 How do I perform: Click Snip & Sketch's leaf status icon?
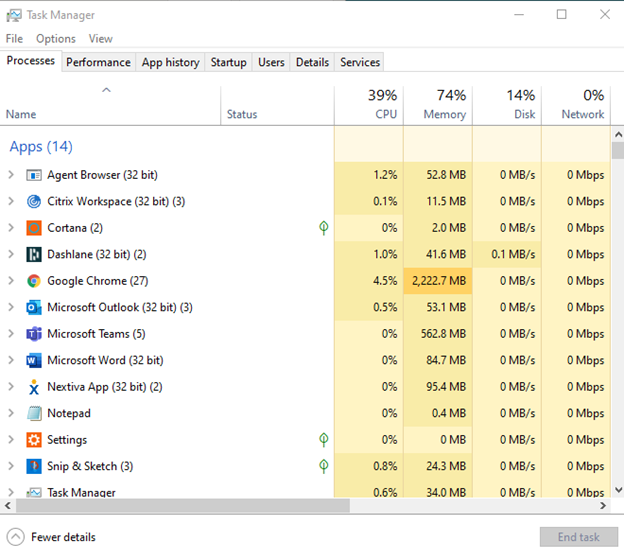click(x=324, y=466)
